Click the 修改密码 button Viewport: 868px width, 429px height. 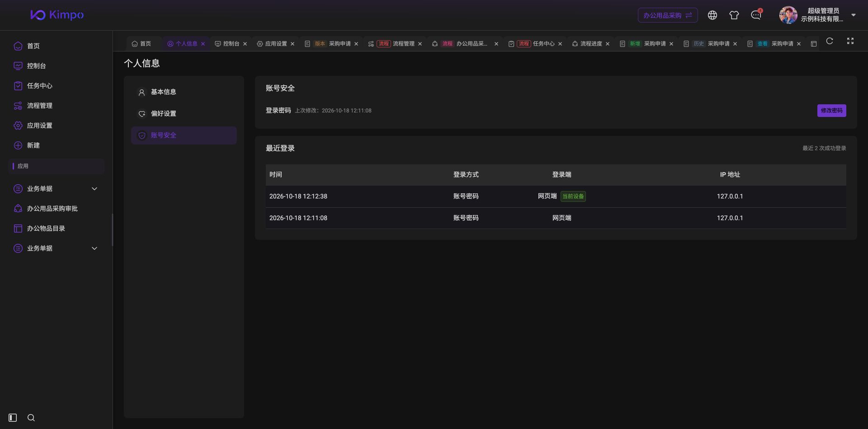click(x=832, y=111)
